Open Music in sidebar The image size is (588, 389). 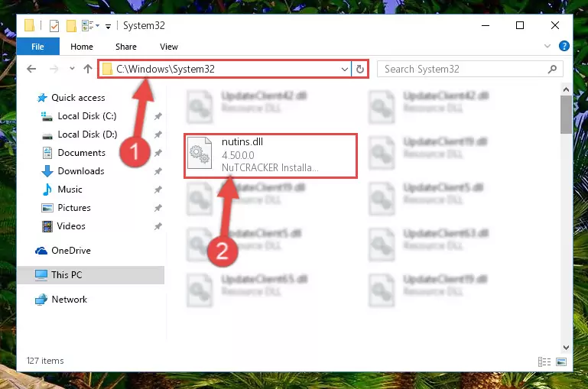click(70, 190)
